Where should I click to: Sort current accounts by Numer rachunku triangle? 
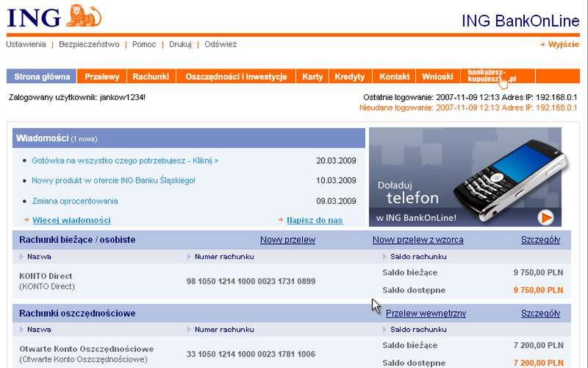coord(189,256)
